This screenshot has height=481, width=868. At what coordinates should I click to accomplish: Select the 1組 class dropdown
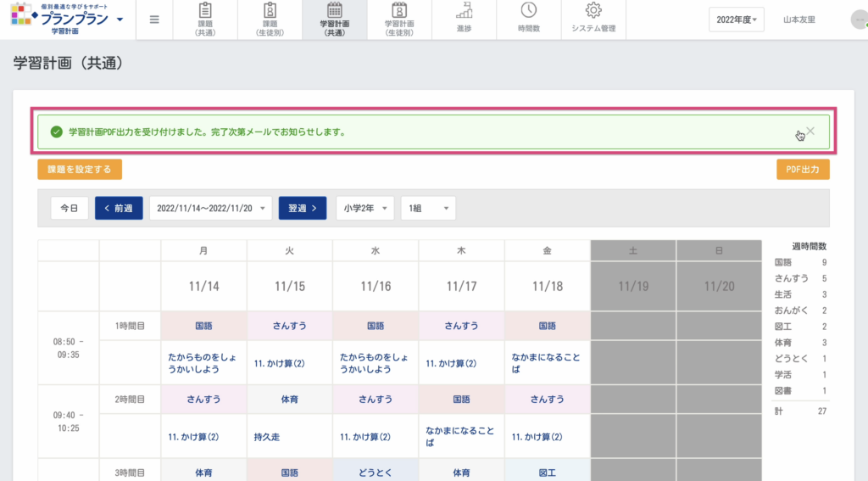427,208
